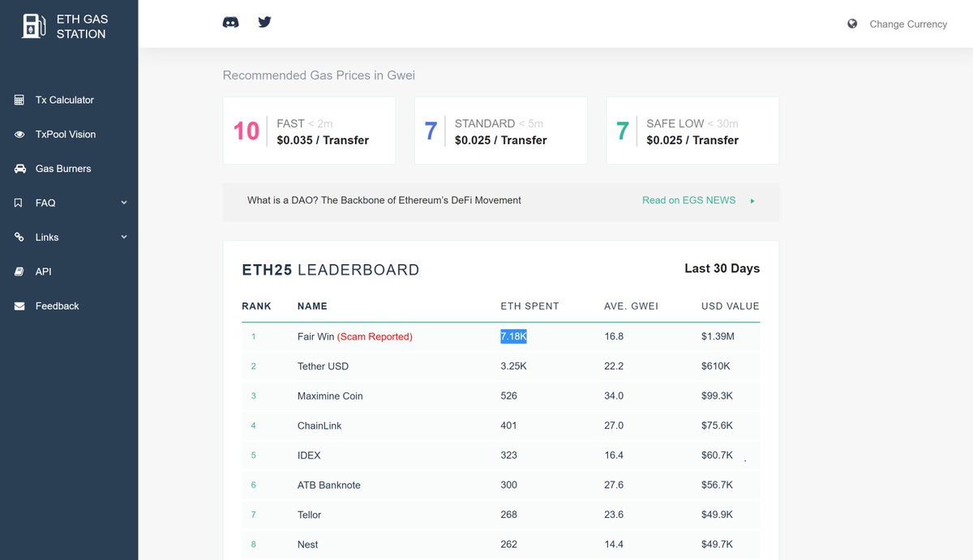Open the Twitter bird icon link

tap(264, 22)
